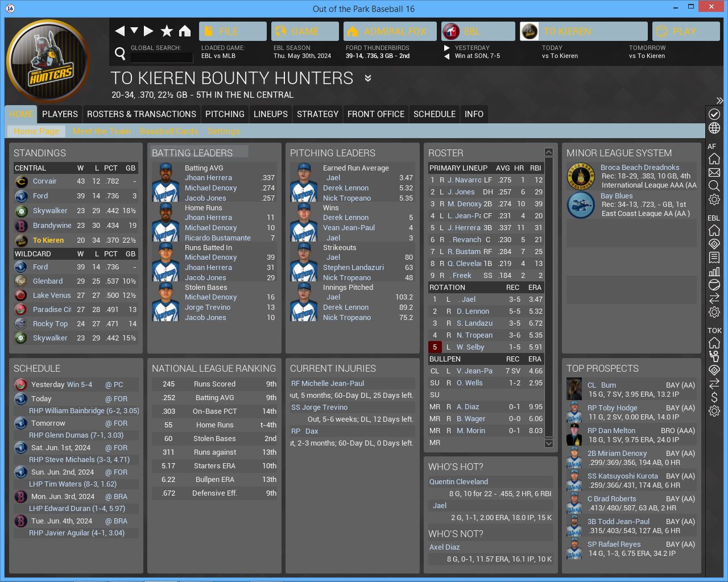Image resolution: width=728 pixels, height=582 pixels.
Task: Expand the team name double-chevron dropdown
Action: 368,78
